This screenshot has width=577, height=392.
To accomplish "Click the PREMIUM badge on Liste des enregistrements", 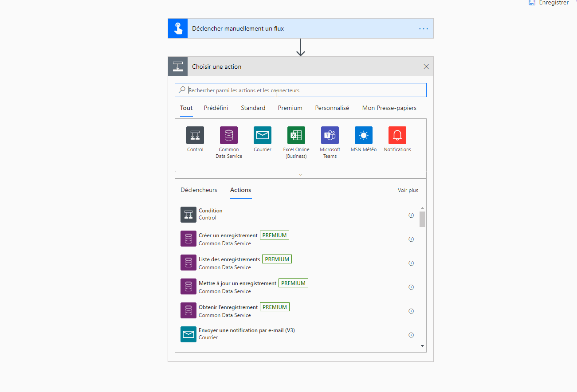I will click(277, 259).
